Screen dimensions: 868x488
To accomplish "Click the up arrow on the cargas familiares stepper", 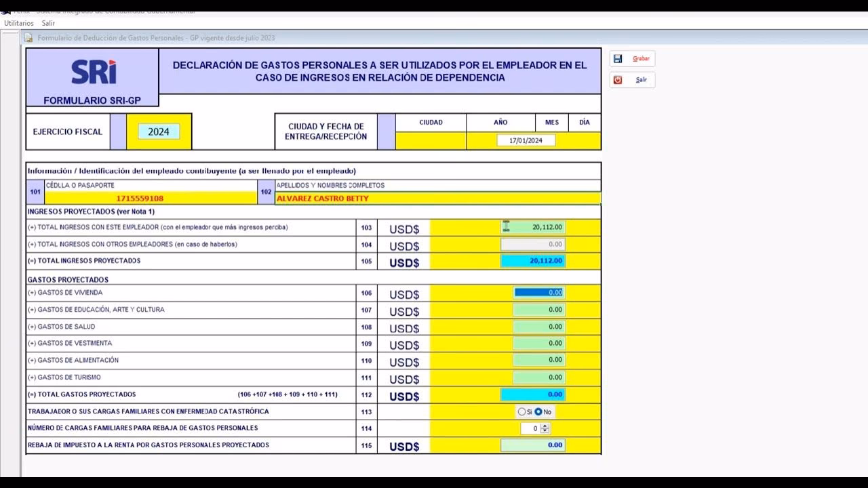I will [545, 426].
